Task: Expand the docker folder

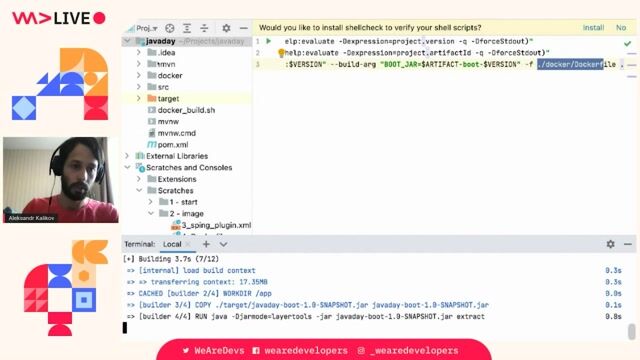Action: tap(139, 76)
